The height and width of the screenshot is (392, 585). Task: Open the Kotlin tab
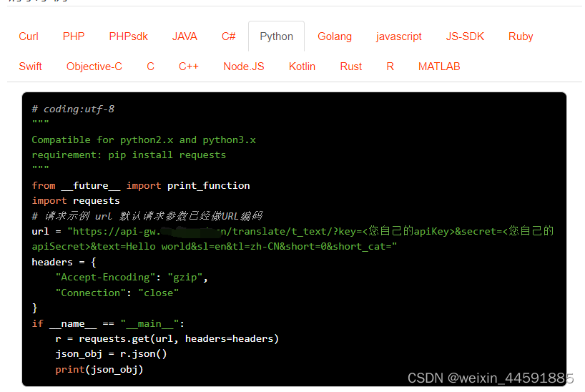coord(302,67)
